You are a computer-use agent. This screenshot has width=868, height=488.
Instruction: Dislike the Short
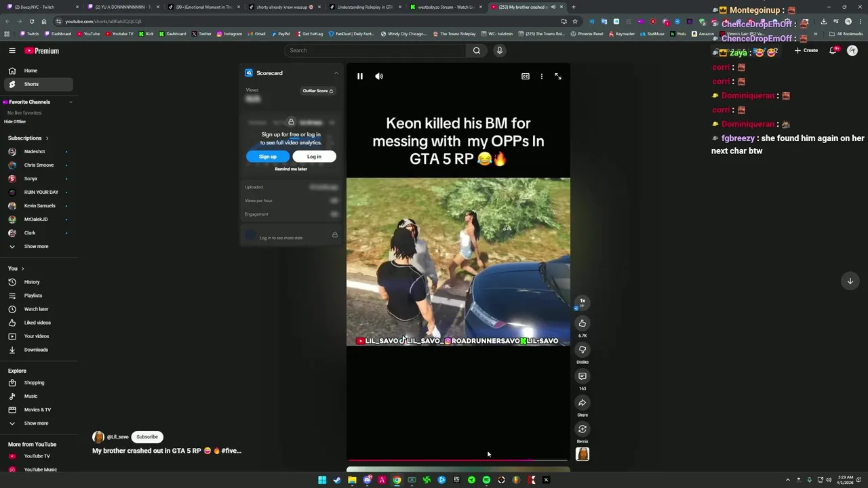pyautogui.click(x=583, y=350)
